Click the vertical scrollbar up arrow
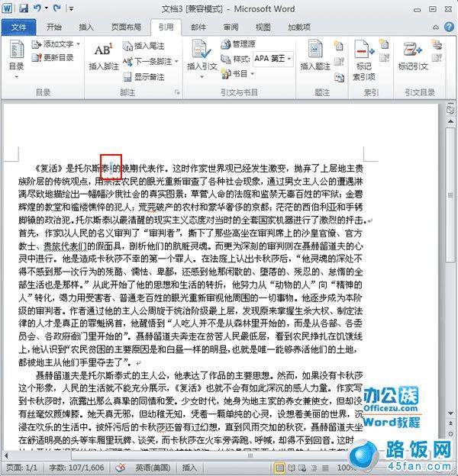This screenshot has width=458, height=476. coord(450,121)
